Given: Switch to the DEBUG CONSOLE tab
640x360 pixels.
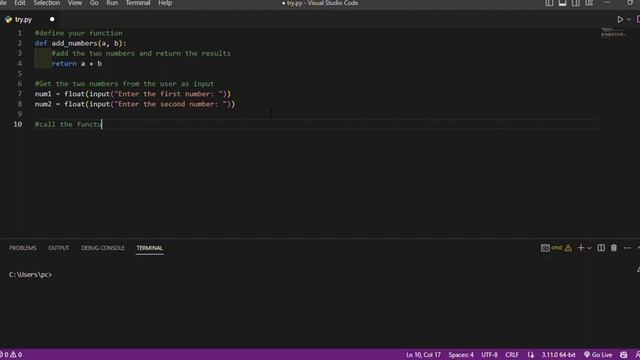Looking at the screenshot, I should 102,248.
